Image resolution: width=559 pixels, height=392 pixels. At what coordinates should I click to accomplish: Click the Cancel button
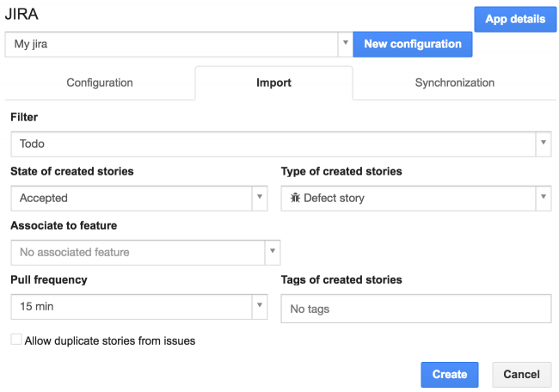[x=521, y=374]
